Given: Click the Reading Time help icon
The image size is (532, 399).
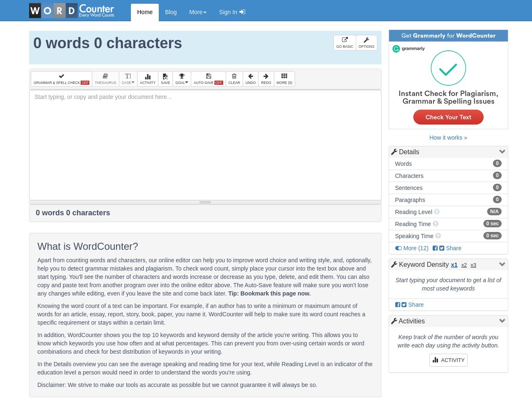Looking at the screenshot, I should click(436, 224).
